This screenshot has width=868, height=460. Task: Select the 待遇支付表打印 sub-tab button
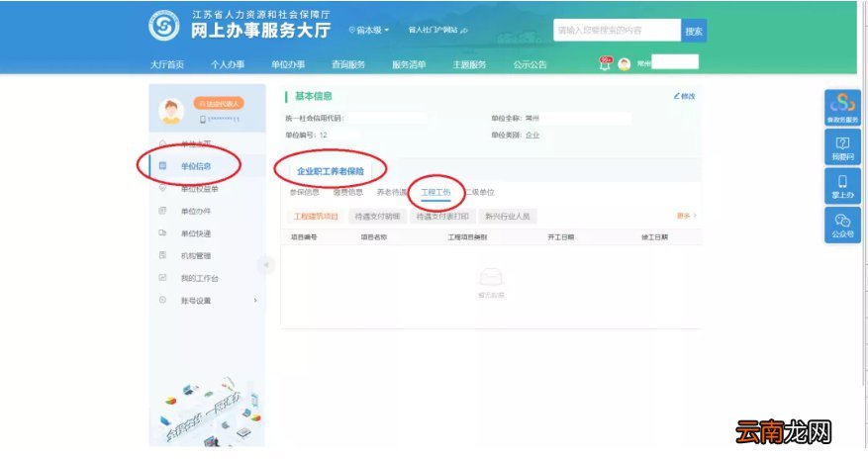coord(442,216)
